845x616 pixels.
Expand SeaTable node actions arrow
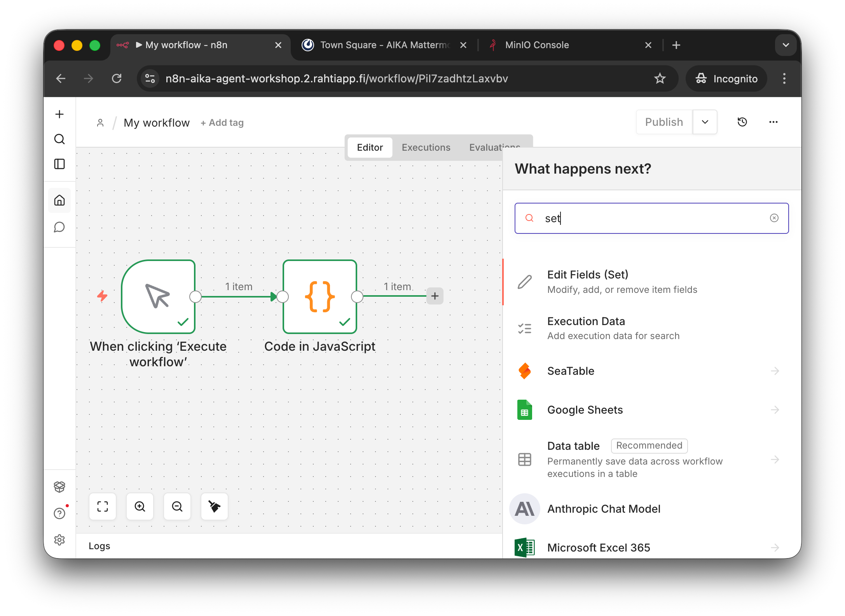[x=775, y=371]
